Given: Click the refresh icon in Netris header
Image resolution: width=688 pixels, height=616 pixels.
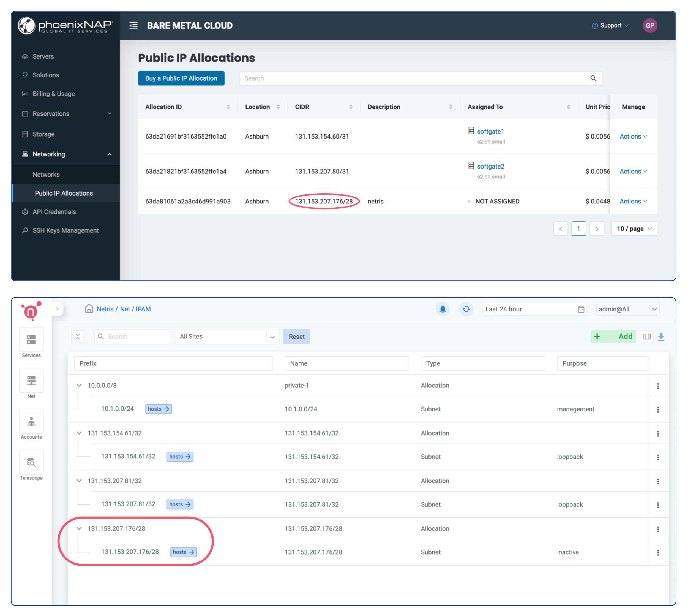Looking at the screenshot, I should click(466, 309).
